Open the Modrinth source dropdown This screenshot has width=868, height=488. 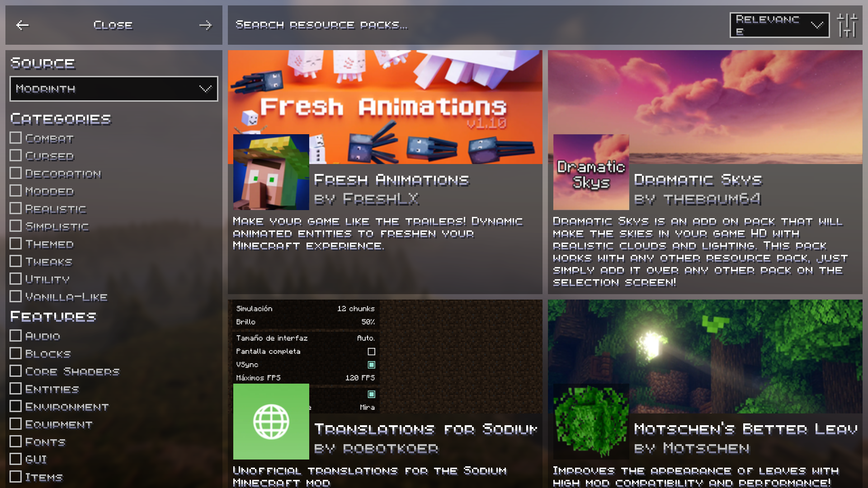[114, 89]
